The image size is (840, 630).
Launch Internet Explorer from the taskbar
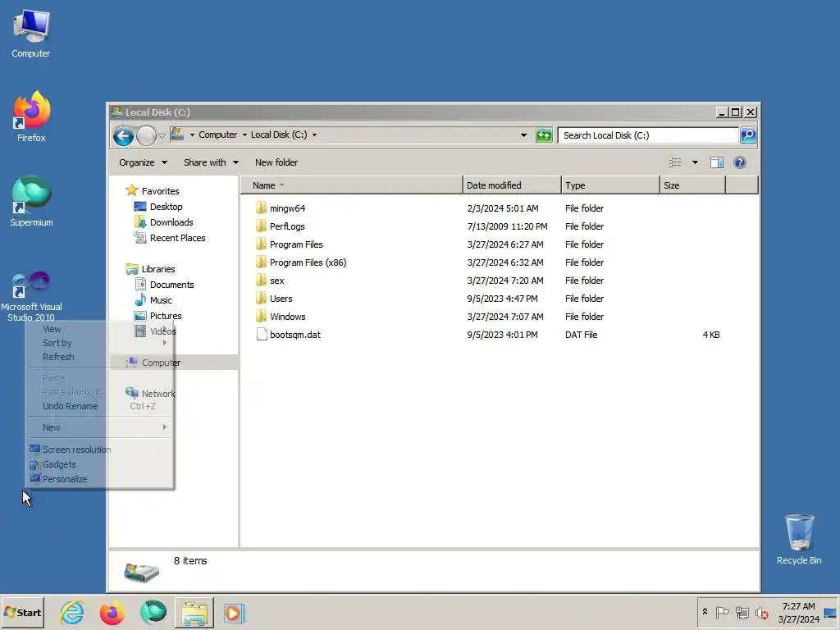(x=72, y=613)
